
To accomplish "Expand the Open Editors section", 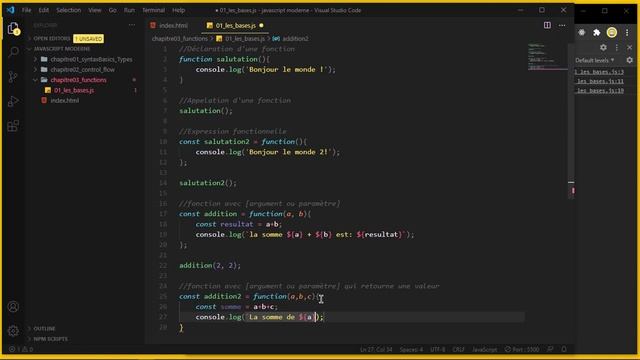I will coord(51,38).
